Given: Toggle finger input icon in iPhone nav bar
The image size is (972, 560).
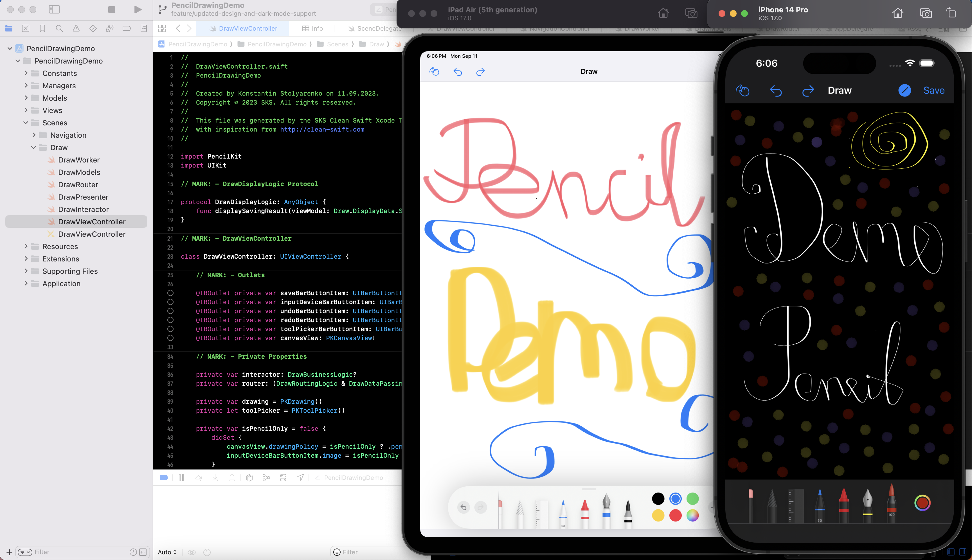Looking at the screenshot, I should (x=742, y=91).
